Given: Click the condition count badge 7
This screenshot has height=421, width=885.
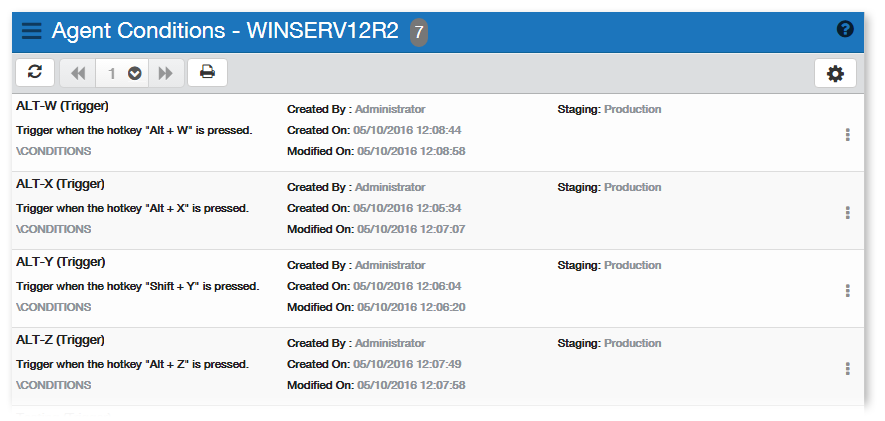Looking at the screenshot, I should (419, 32).
